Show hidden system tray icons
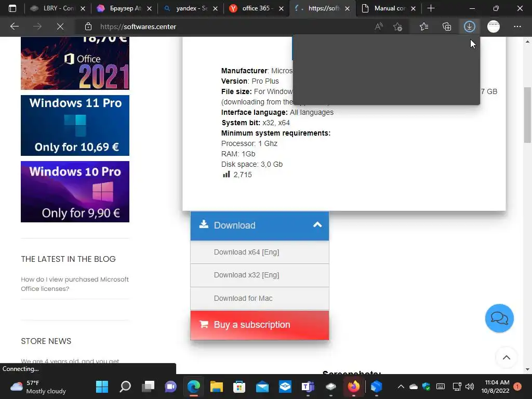This screenshot has width=532, height=399. pos(401,387)
